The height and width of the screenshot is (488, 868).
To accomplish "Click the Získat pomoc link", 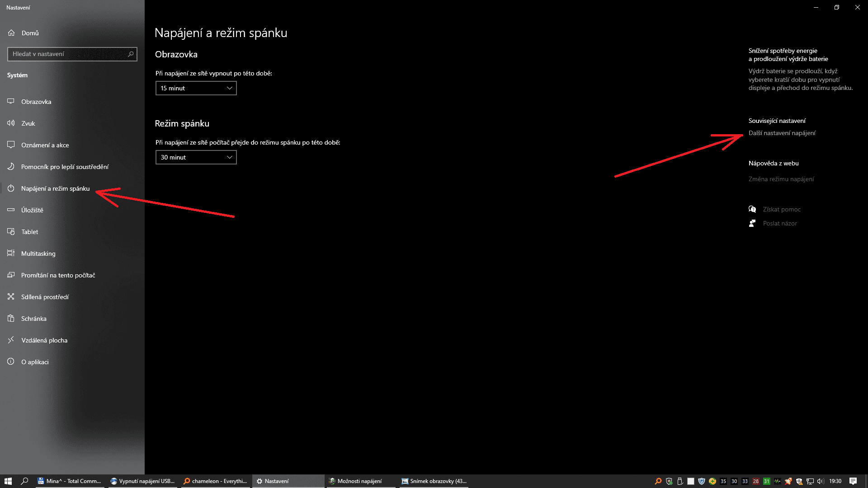I will pyautogui.click(x=781, y=209).
